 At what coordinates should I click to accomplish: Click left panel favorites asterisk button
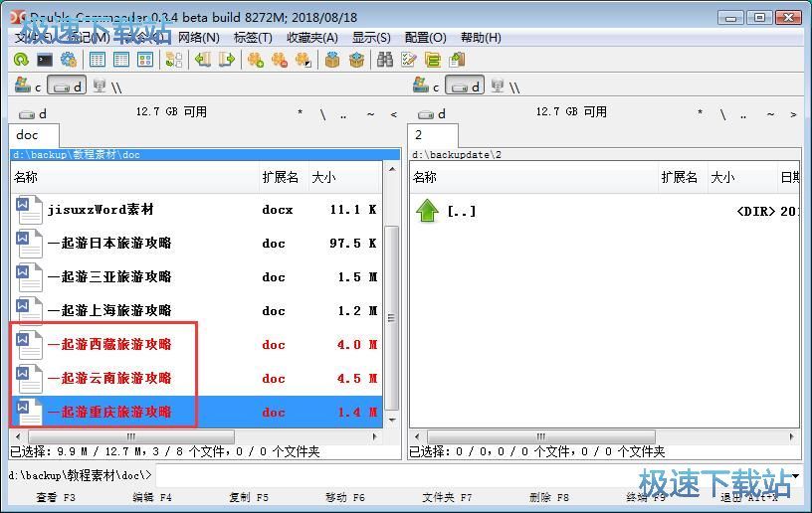(x=300, y=113)
